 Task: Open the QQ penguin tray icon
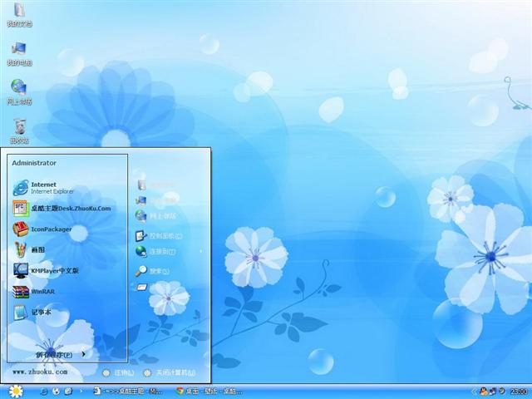click(483, 392)
